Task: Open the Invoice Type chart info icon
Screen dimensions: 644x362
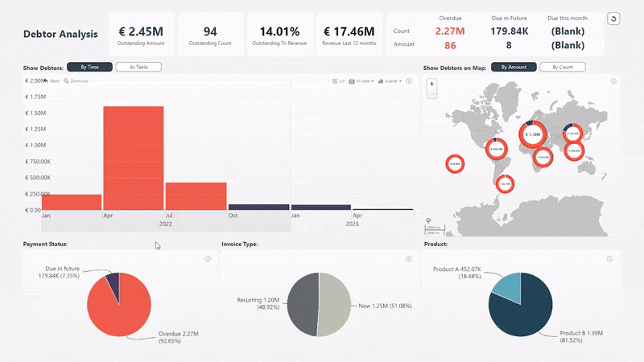Action: (x=409, y=258)
